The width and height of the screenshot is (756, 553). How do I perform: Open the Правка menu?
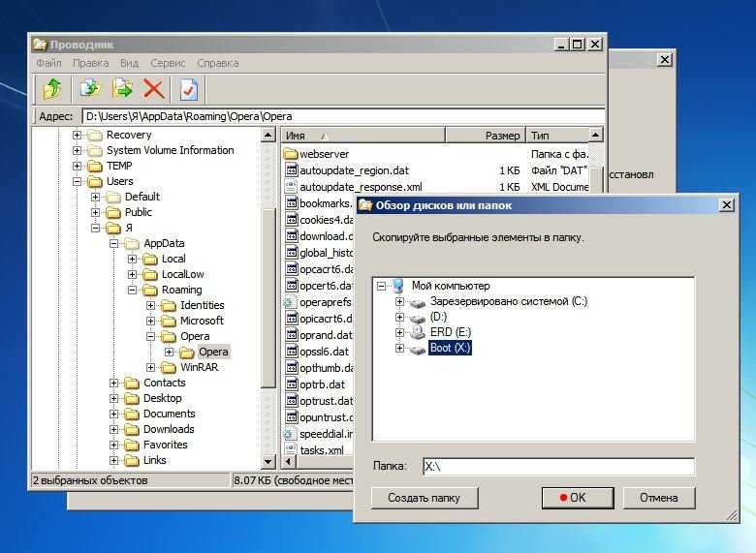pyautogui.click(x=91, y=63)
